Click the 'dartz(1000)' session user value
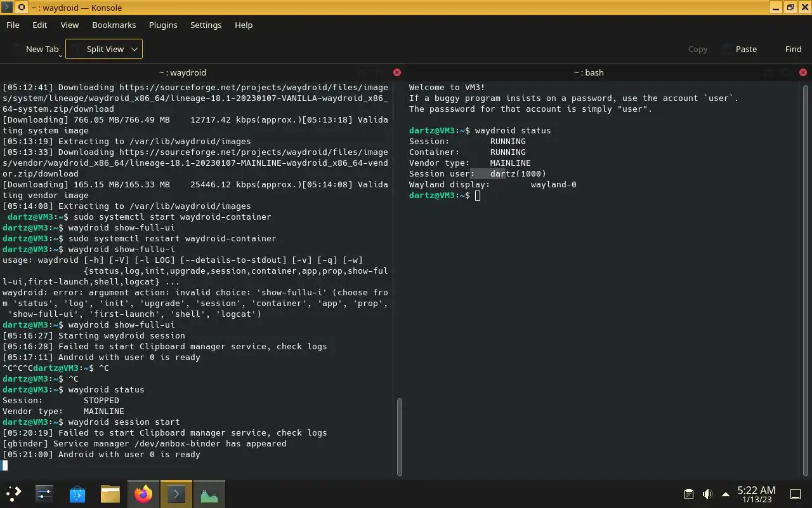 518,173
